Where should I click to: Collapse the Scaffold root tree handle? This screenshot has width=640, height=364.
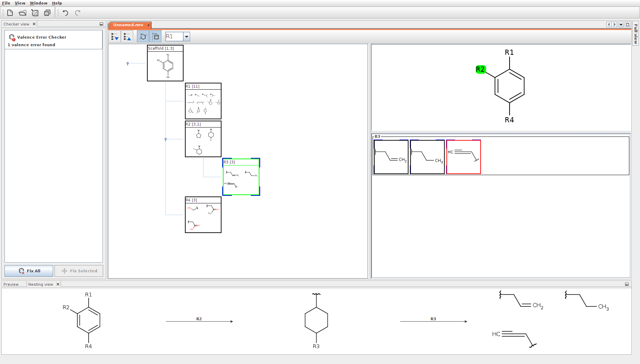click(x=128, y=63)
